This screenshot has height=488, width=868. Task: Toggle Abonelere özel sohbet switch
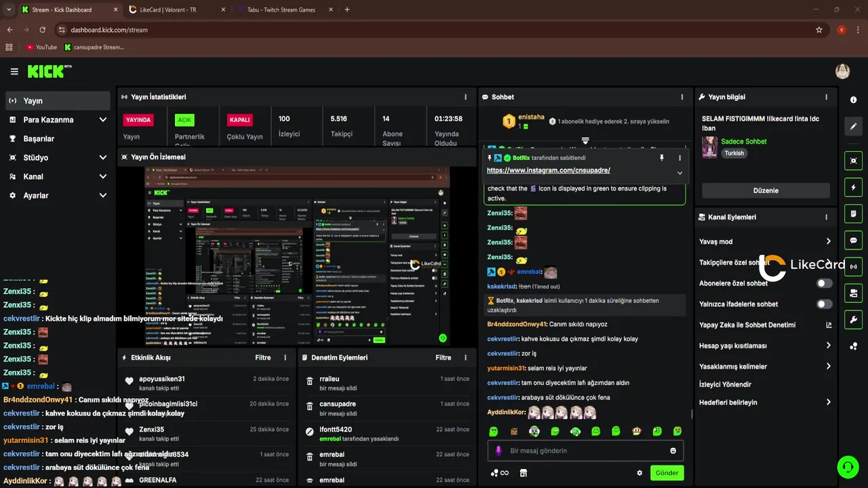point(824,283)
